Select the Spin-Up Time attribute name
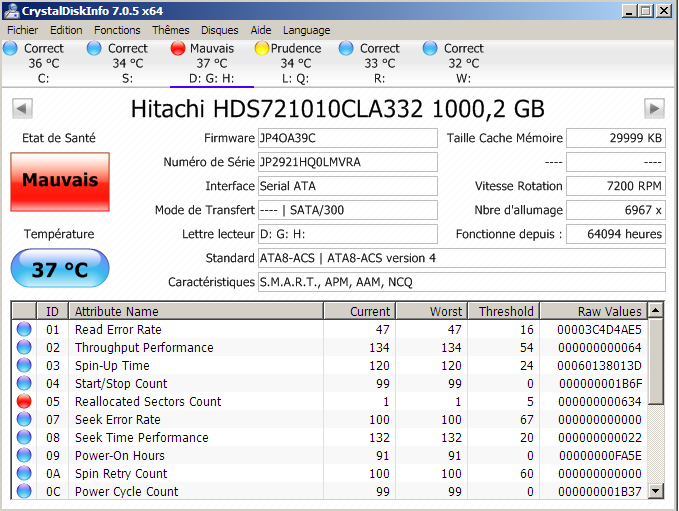 pyautogui.click(x=112, y=365)
